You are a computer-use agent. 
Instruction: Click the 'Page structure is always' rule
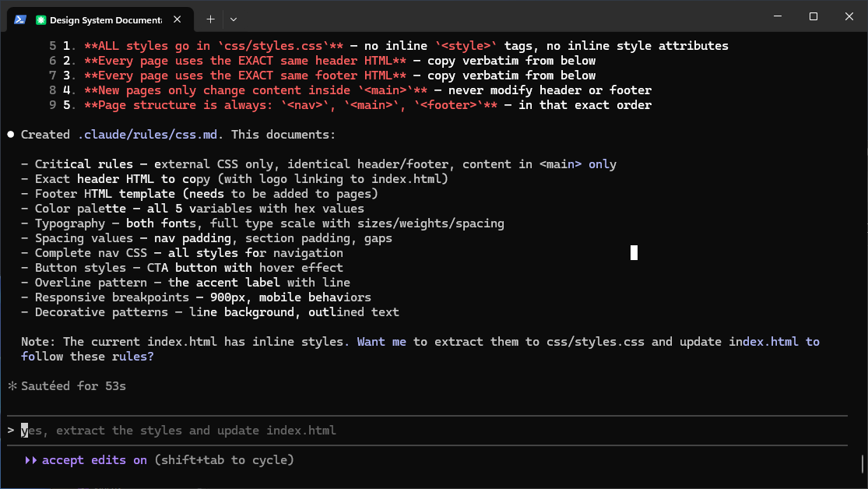click(350, 105)
